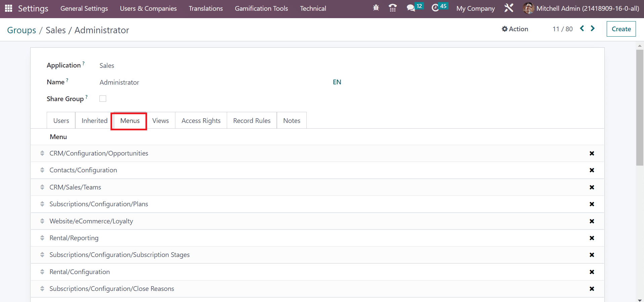The image size is (644, 302).
Task: Go to next record arrow
Action: pyautogui.click(x=593, y=29)
